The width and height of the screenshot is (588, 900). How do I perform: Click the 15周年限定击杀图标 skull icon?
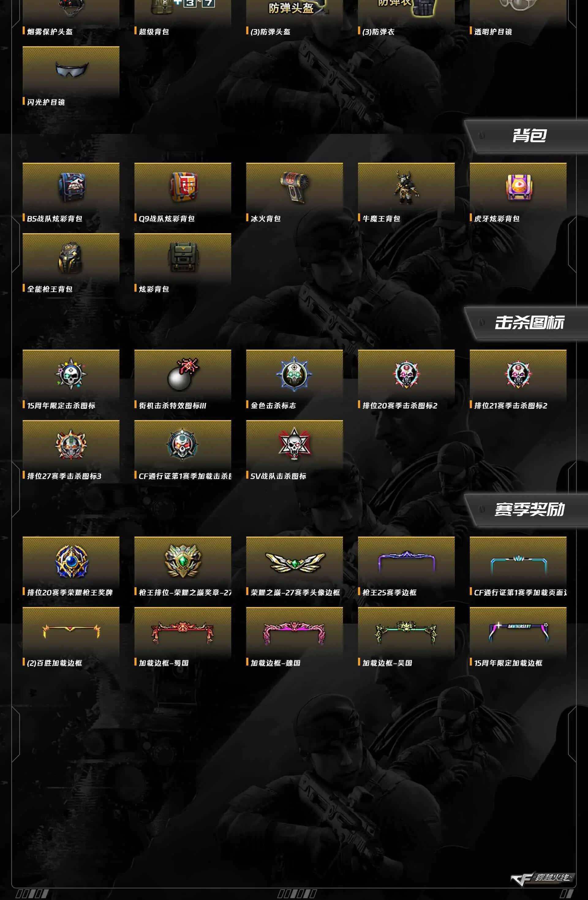coord(71,374)
